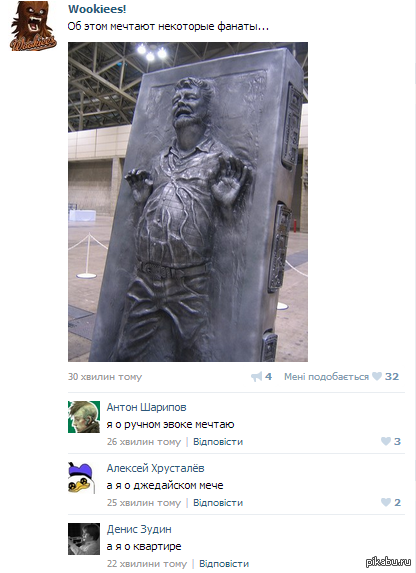Open post timestamp 30 хвилин тому
The width and height of the screenshot is (416, 573).
pyautogui.click(x=105, y=377)
